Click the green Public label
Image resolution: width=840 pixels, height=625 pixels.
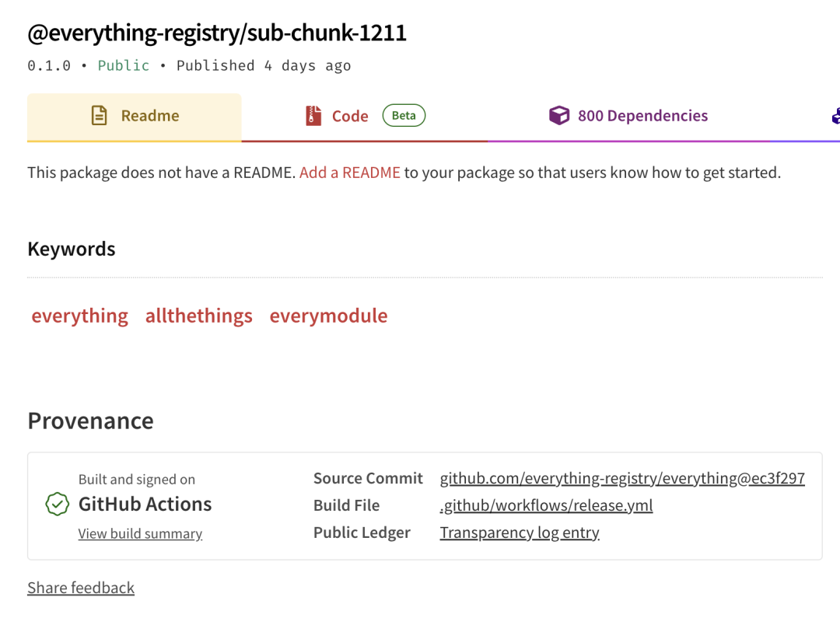click(123, 65)
